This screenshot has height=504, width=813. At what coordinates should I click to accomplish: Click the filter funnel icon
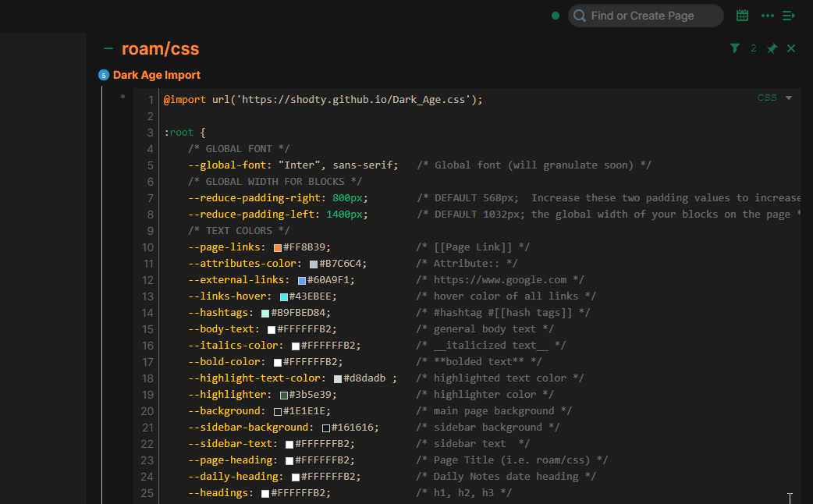734,48
